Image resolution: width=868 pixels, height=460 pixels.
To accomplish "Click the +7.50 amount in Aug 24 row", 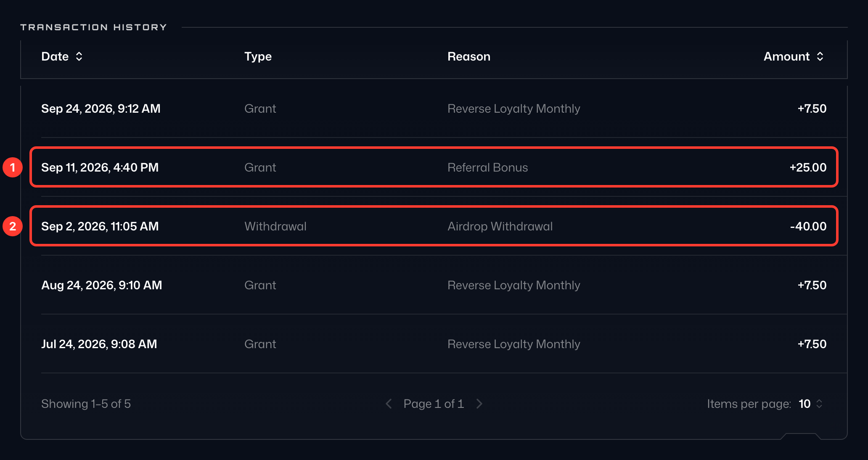I will click(x=812, y=285).
